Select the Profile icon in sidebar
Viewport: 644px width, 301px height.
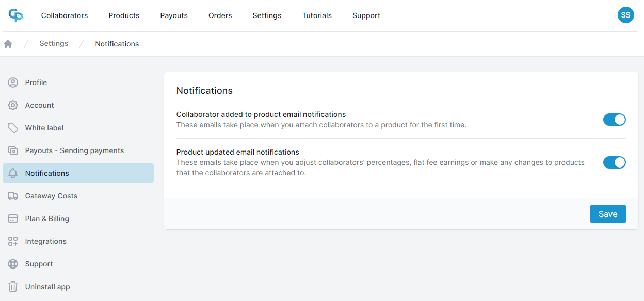(14, 82)
